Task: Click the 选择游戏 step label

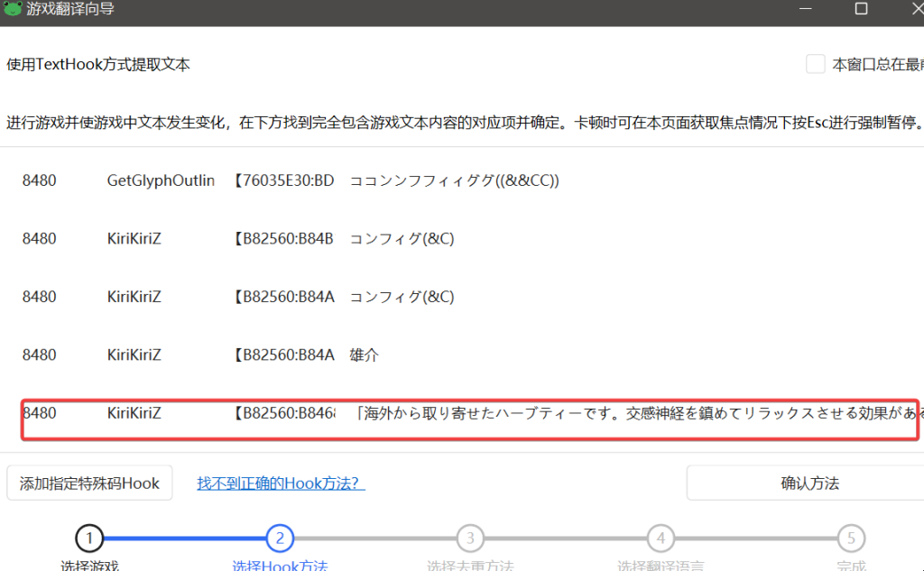Action: (x=89, y=566)
